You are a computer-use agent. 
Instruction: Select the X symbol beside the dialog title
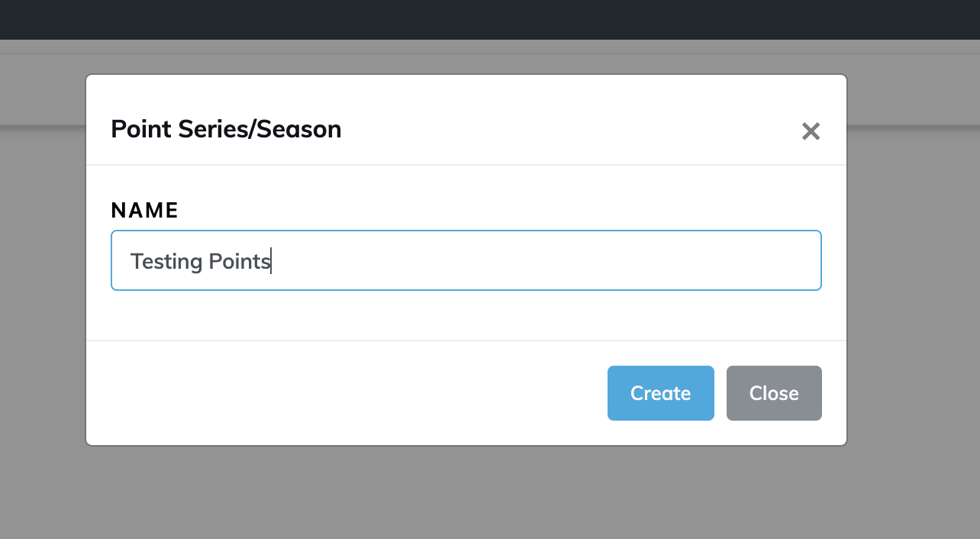[x=811, y=131]
